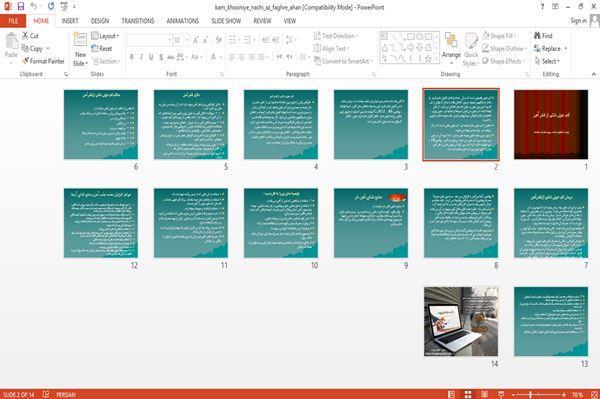Viewport: 600px width, 399px height.
Task: Click the Save icon in quick access toolbar
Action: [21, 6]
